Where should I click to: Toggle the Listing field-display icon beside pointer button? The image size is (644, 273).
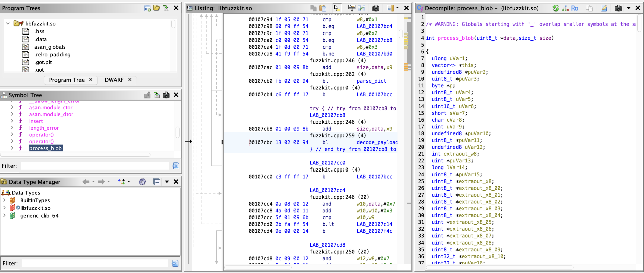352,8
